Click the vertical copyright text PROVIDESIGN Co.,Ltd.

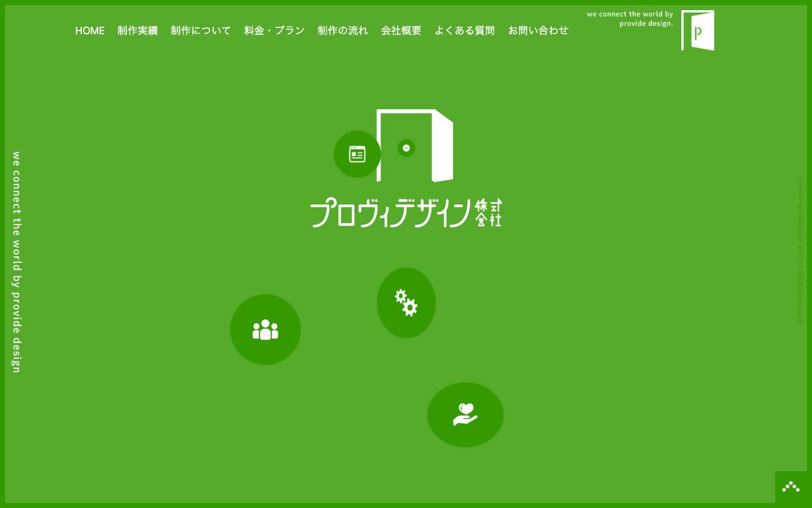click(x=800, y=251)
